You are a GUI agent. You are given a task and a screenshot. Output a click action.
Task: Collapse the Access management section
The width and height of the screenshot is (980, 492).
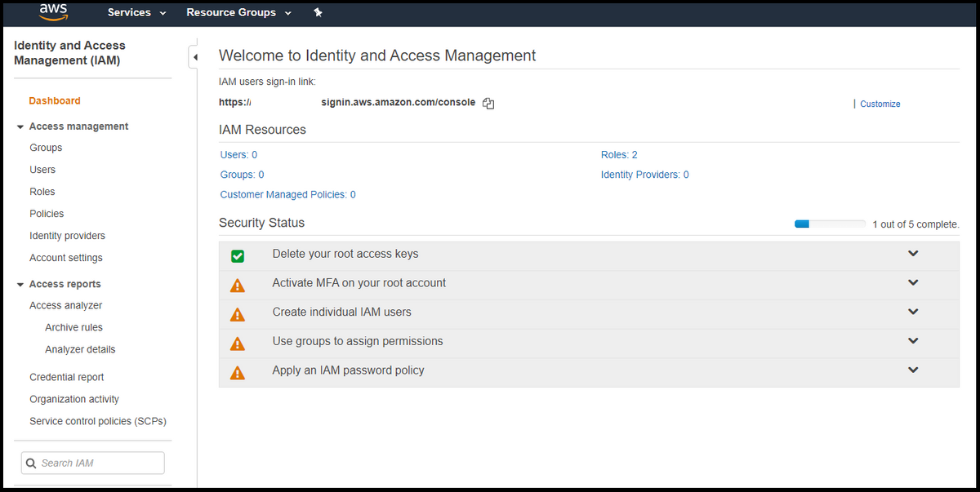[x=20, y=127]
